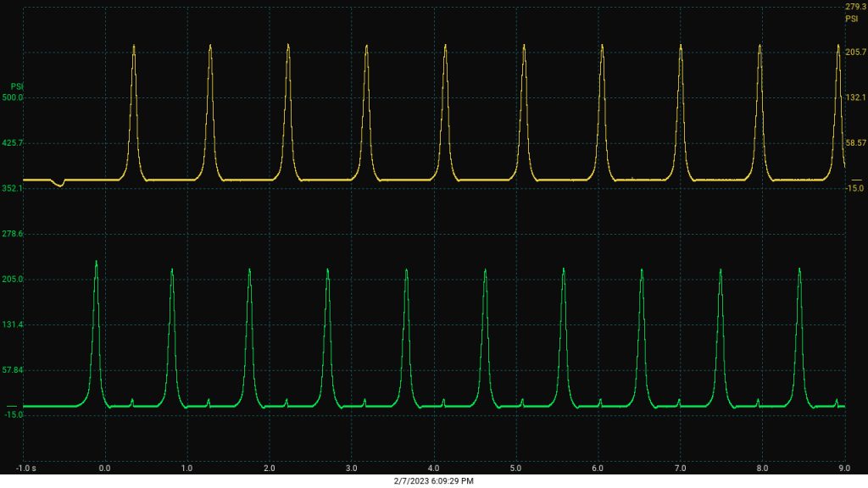This screenshot has width=868, height=488.
Task: Click the 352.1 label on the left axis
Action: point(13,188)
